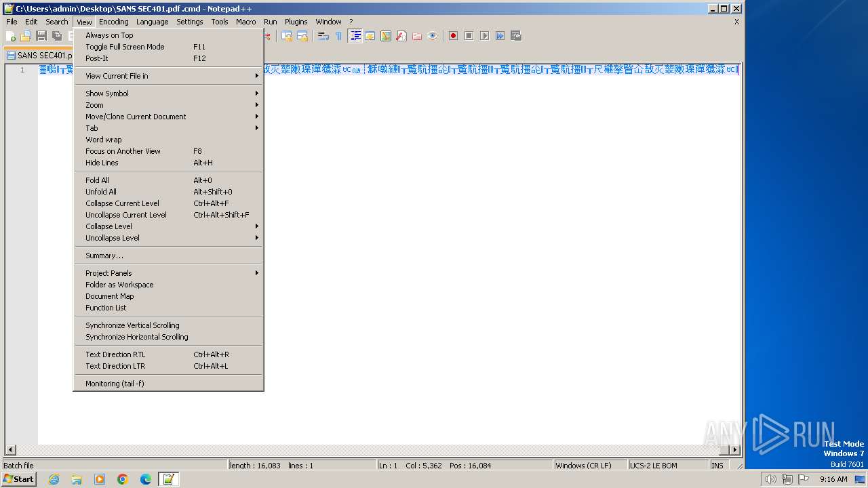Enable Synchronize Vertical Scrolling menu item

[x=168, y=325]
